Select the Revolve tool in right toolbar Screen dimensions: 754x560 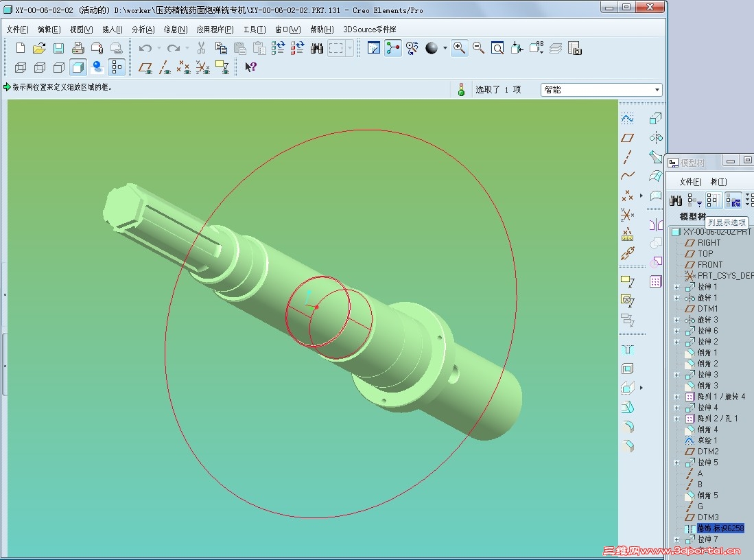655,137
